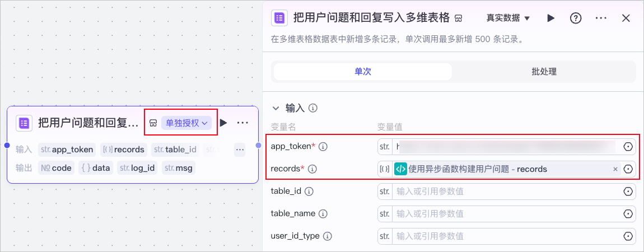644x252 pixels.
Task: Click the msg output chip
Action: [x=179, y=167]
